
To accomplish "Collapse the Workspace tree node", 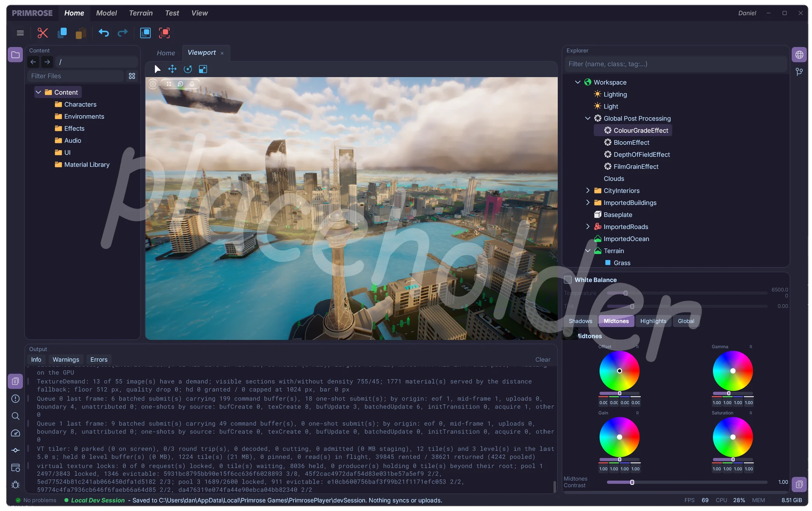I will click(577, 82).
